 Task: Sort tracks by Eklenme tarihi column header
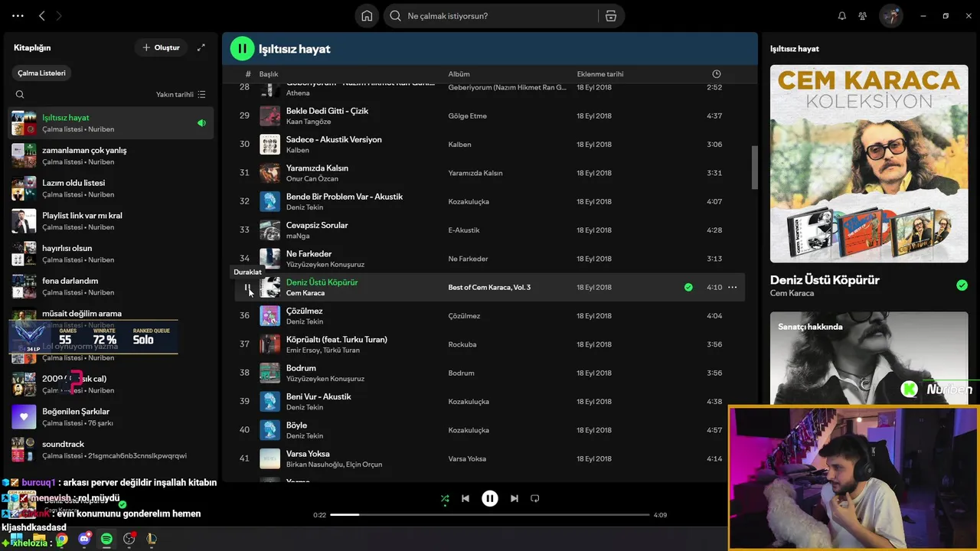tap(600, 74)
